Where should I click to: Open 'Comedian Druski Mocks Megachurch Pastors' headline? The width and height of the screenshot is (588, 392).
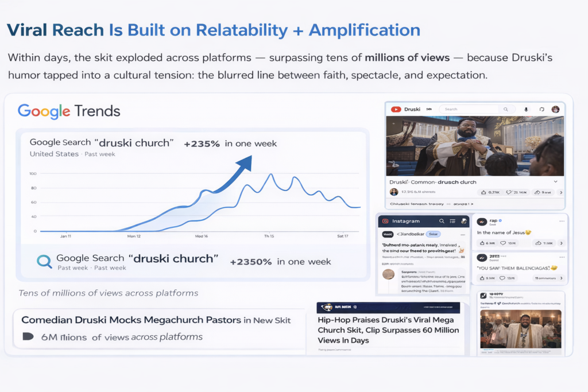(156, 320)
